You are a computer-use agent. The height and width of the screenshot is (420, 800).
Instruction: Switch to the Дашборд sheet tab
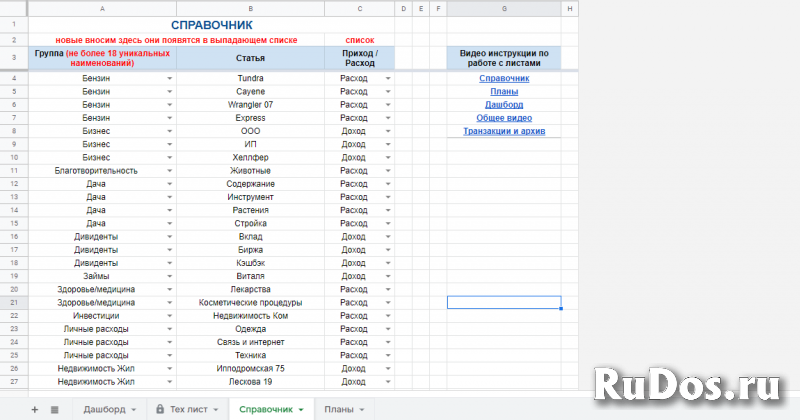coord(103,409)
